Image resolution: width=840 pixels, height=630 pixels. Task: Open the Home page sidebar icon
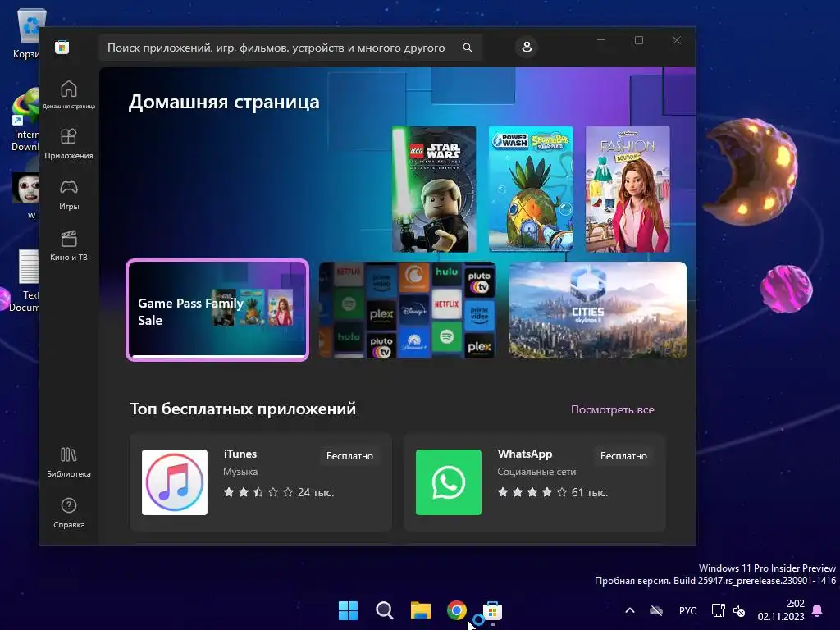point(69,94)
